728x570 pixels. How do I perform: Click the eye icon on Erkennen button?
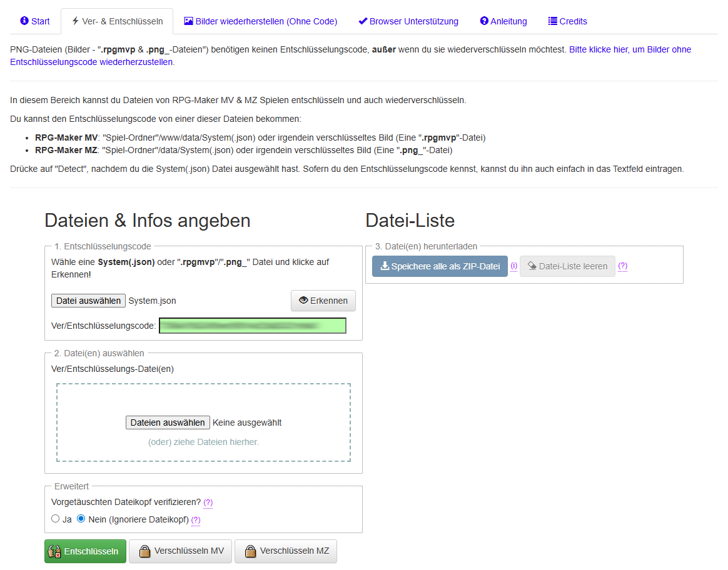[x=303, y=301]
